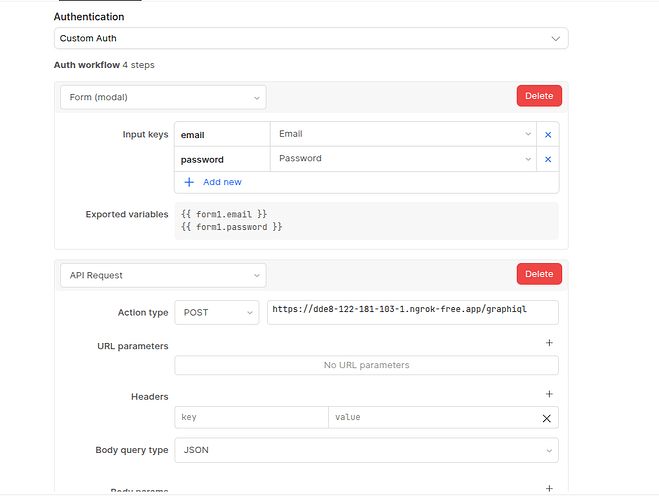The height and width of the screenshot is (500, 659).
Task: Remove the password input key row
Action: pos(547,159)
